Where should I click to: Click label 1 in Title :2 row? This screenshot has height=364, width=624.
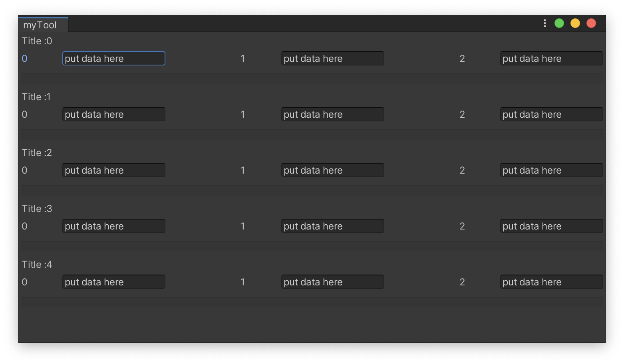242,170
